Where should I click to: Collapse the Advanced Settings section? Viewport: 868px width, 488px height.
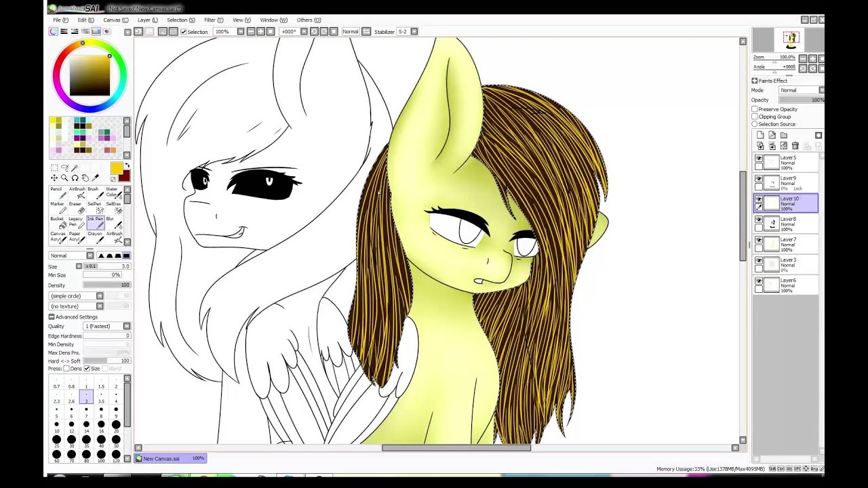click(52, 317)
